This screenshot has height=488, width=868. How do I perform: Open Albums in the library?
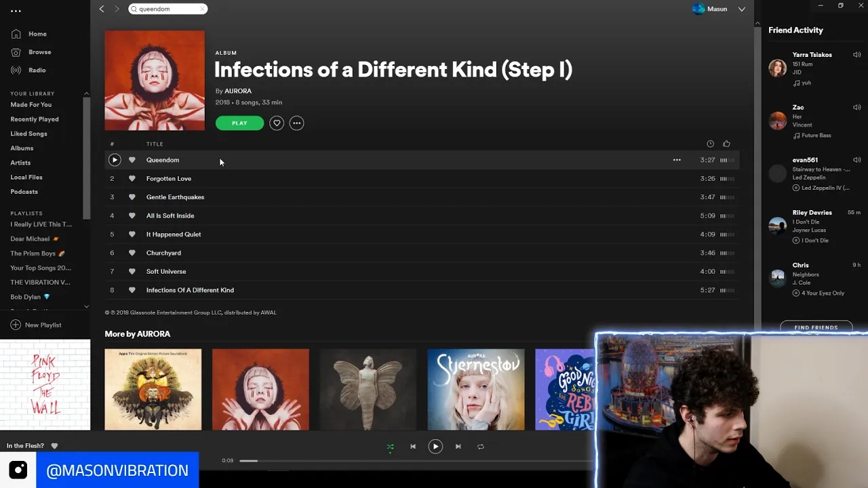coord(22,148)
